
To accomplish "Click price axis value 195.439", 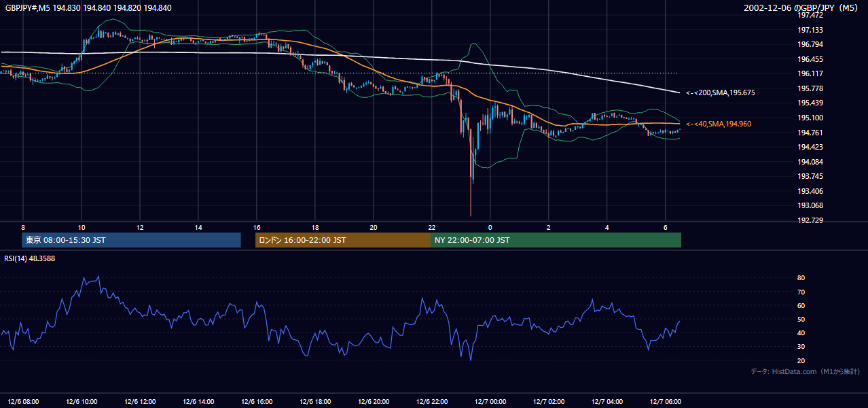I will click(810, 103).
